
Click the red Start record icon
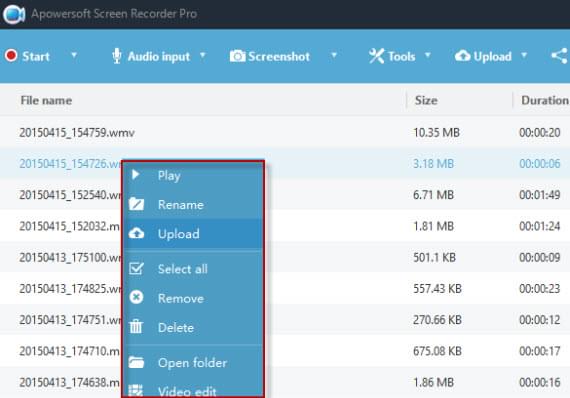[11, 56]
